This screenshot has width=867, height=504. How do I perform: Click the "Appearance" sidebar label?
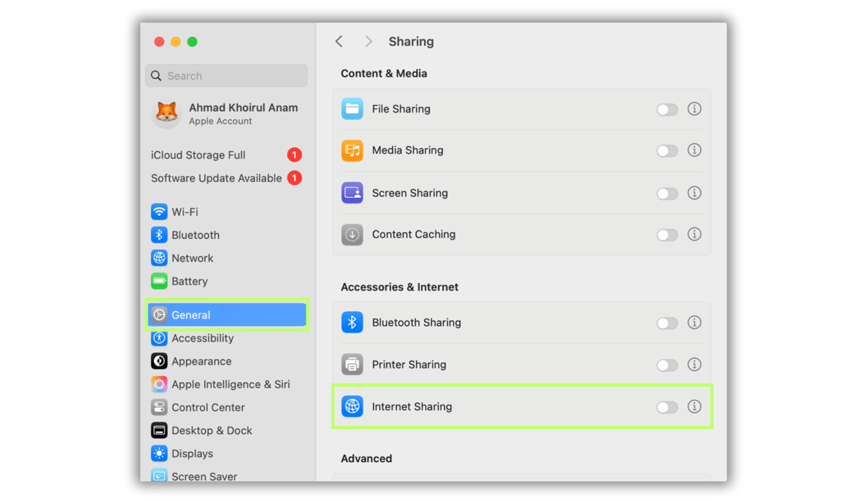pyautogui.click(x=202, y=361)
